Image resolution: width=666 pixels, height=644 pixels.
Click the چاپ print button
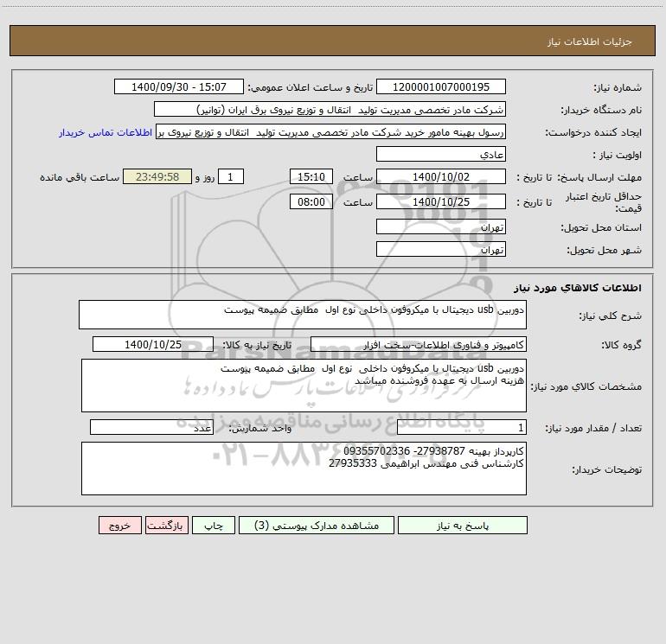pos(214,526)
